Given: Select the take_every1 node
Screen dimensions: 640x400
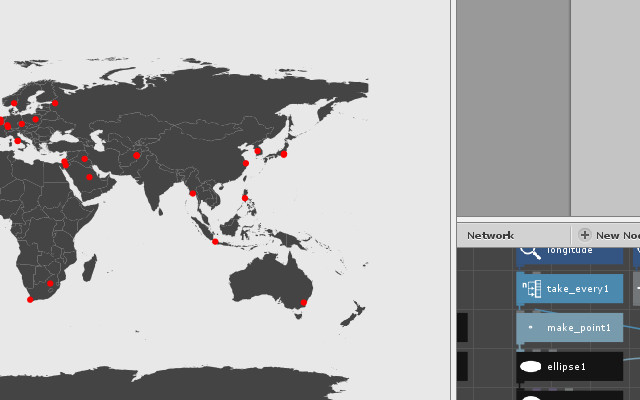Looking at the screenshot, I should coord(569,289).
